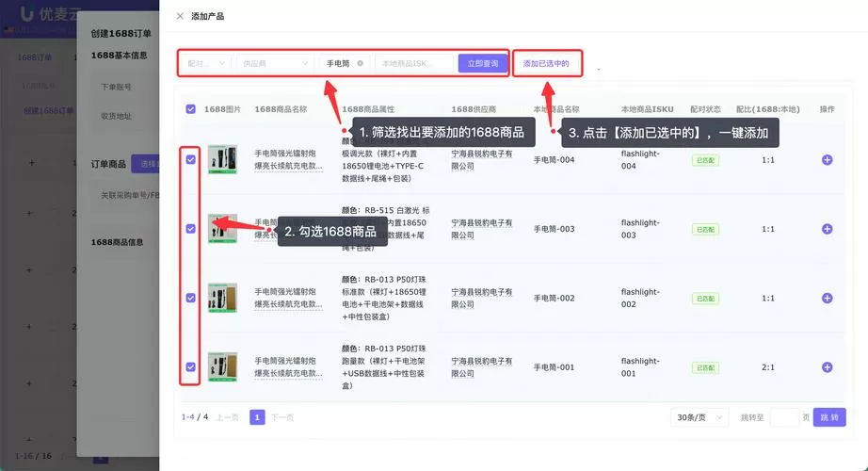Add product 手电筒-004 with plus icon
This screenshot has width=868, height=471.
click(x=827, y=159)
